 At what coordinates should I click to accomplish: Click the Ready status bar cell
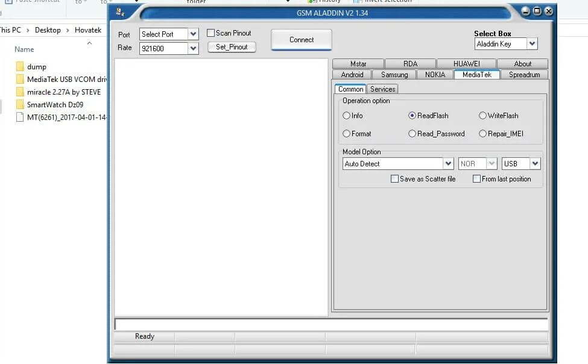(x=144, y=336)
